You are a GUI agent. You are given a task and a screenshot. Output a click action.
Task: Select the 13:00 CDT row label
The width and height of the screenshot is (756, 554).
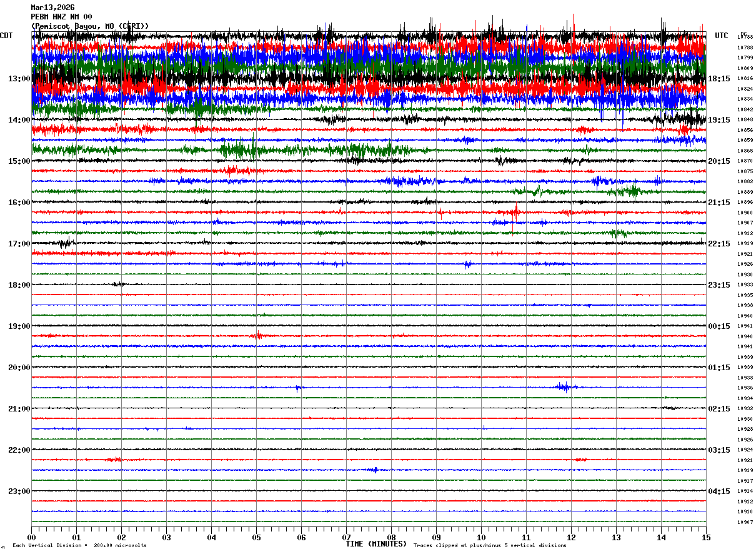click(19, 79)
